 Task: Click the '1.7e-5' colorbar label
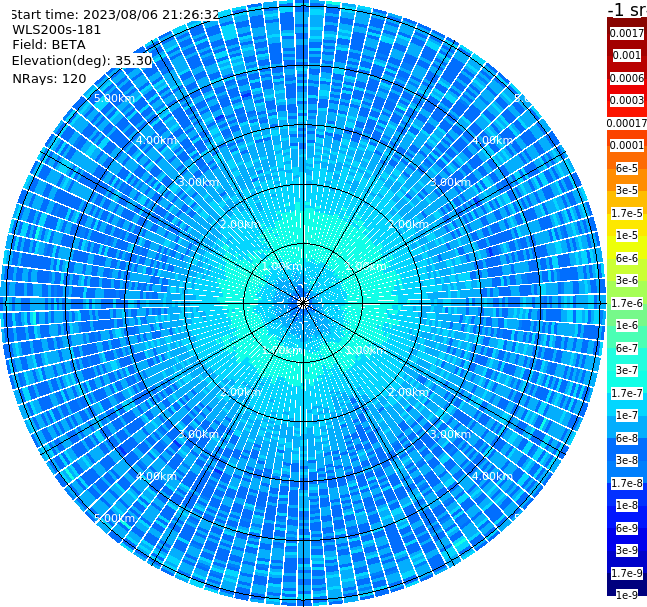(627, 213)
